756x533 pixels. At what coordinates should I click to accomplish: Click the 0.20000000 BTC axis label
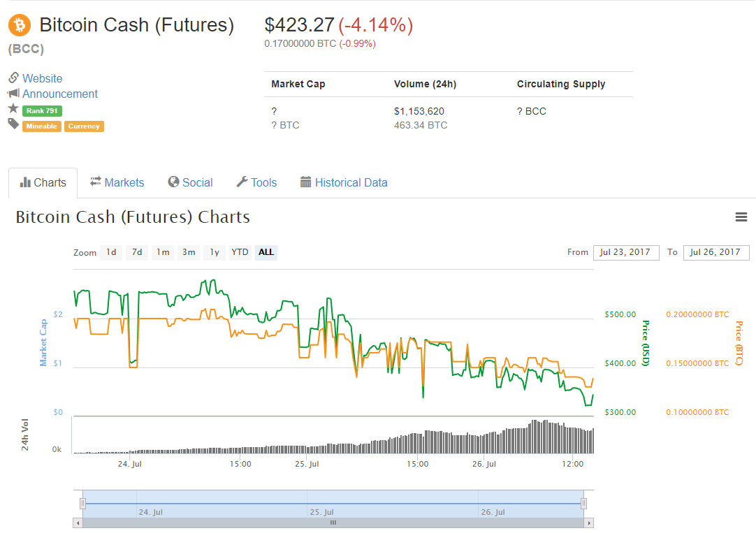coord(697,314)
